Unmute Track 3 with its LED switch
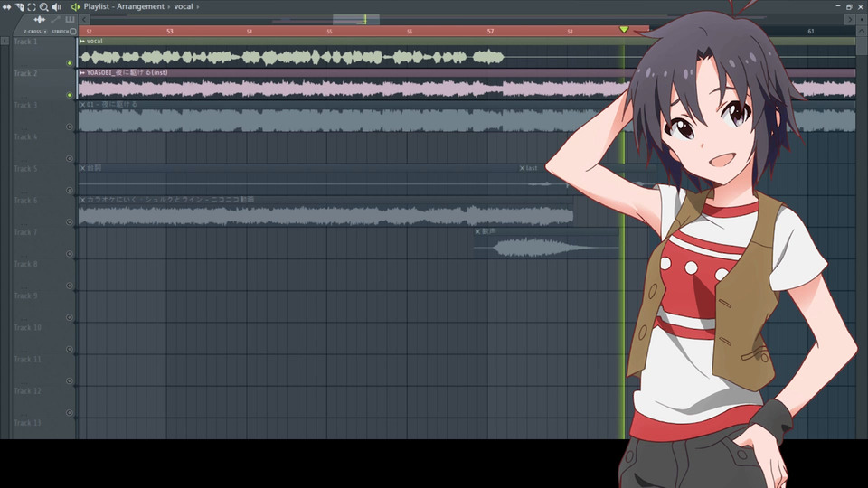The width and height of the screenshot is (868, 488). (70, 127)
